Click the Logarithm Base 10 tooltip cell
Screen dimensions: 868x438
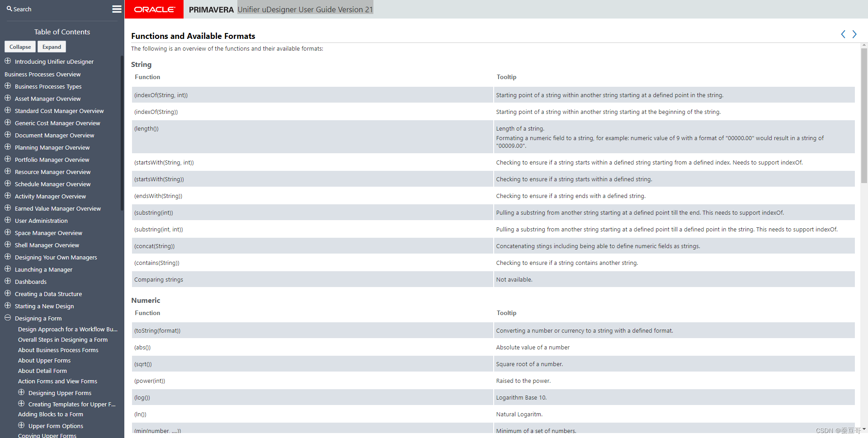click(x=674, y=397)
